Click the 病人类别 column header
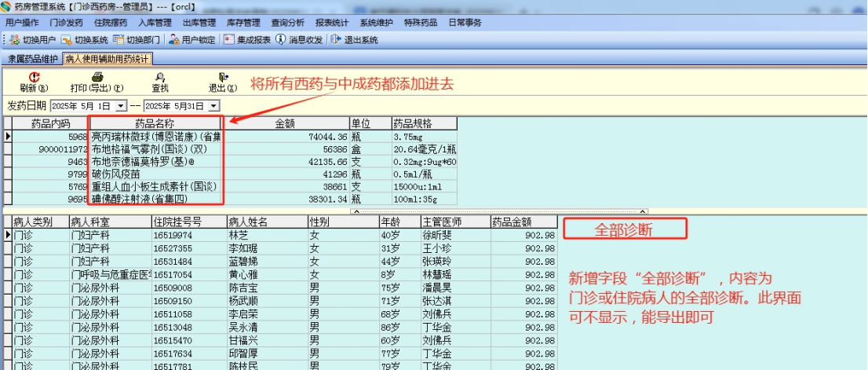Image resolution: width=868 pixels, height=370 pixels. click(40, 222)
